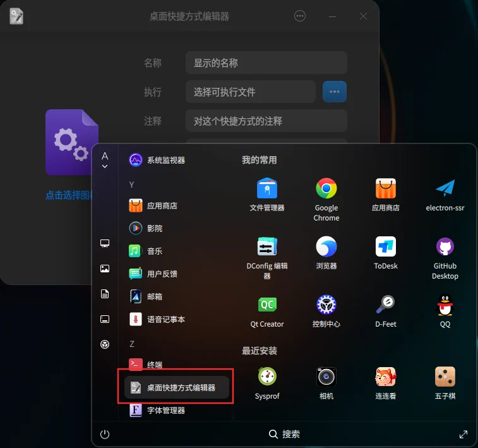Open documents shortcut in launcher sidebar
This screenshot has width=478, height=448.
click(105, 294)
